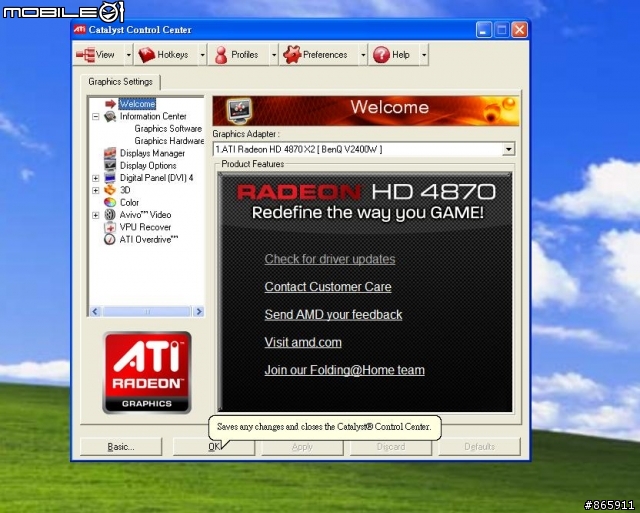Click tree scrollbar left arrow

(95, 312)
